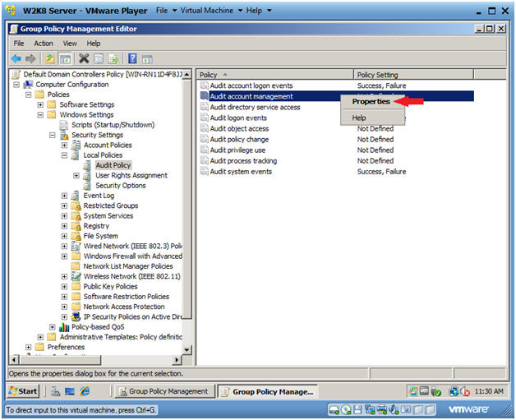Select Security Options in the tree
Image resolution: width=516 pixels, height=420 pixels.
(x=121, y=186)
